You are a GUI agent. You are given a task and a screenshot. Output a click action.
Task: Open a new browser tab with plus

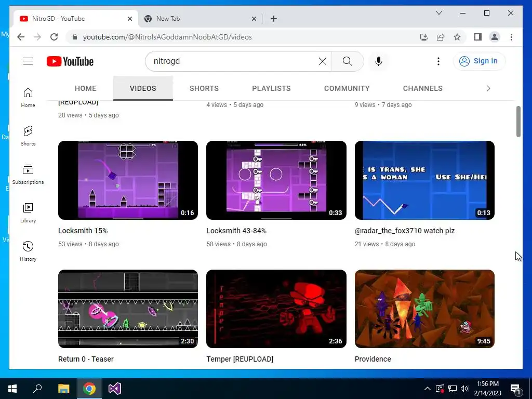[273, 19]
